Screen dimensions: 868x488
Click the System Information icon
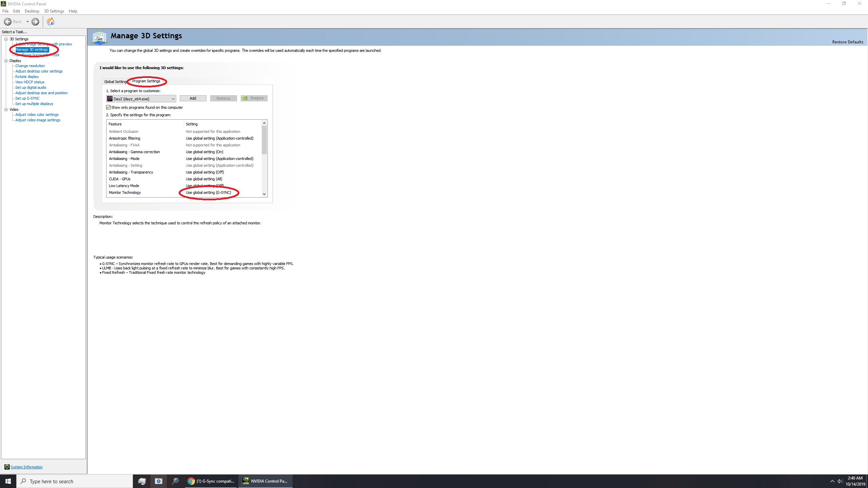click(7, 467)
